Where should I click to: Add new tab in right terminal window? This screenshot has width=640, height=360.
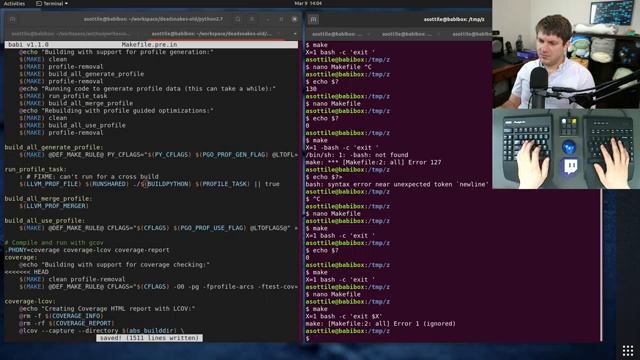pos(313,19)
